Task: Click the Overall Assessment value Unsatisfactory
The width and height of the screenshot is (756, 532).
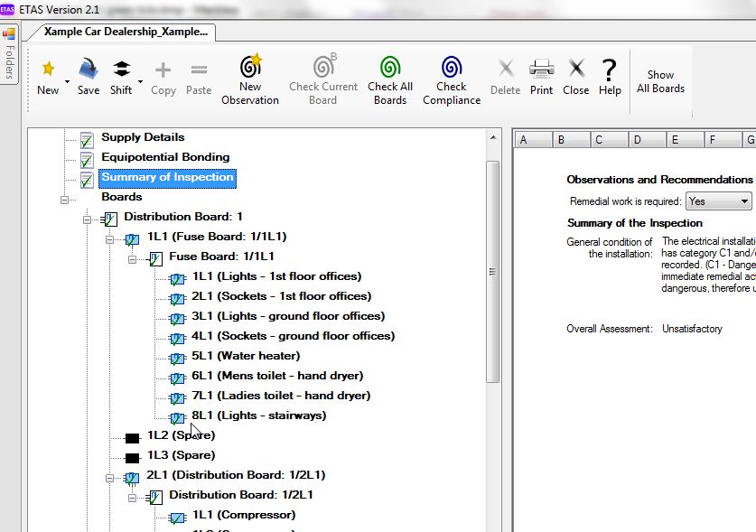Action: (692, 329)
